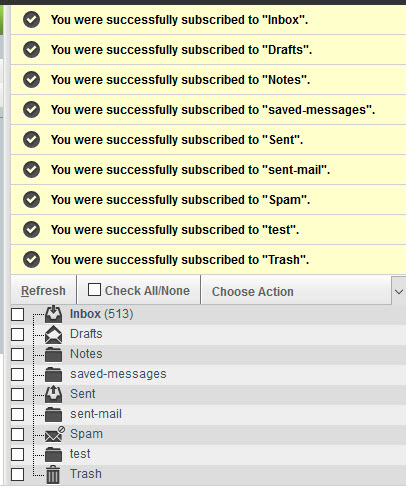Click the Notes folder icon
This screenshot has width=406, height=497.
click(x=53, y=354)
